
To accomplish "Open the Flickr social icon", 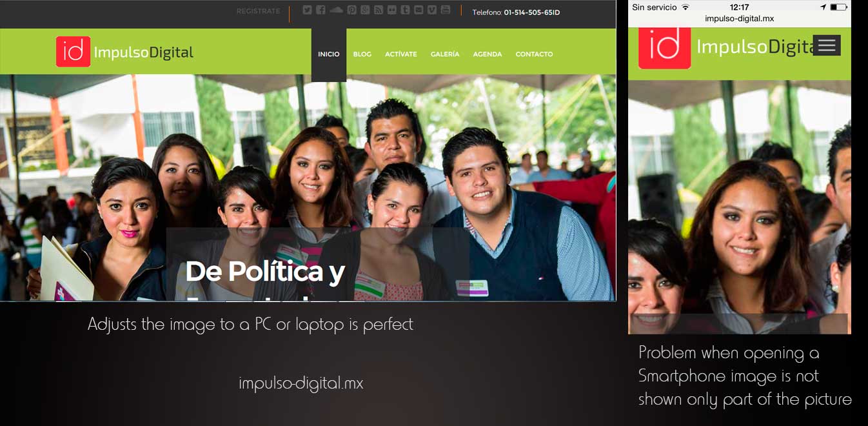I will (392, 10).
